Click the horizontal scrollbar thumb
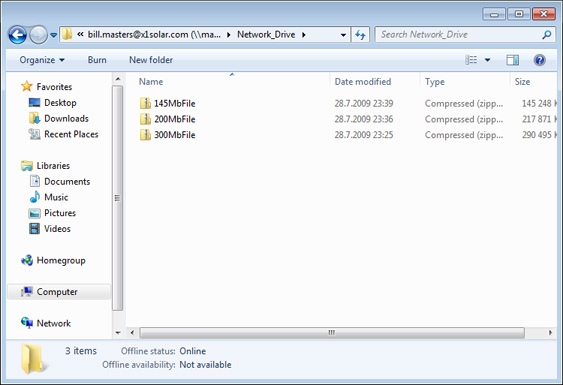This screenshot has width=563, height=385. [x=332, y=333]
